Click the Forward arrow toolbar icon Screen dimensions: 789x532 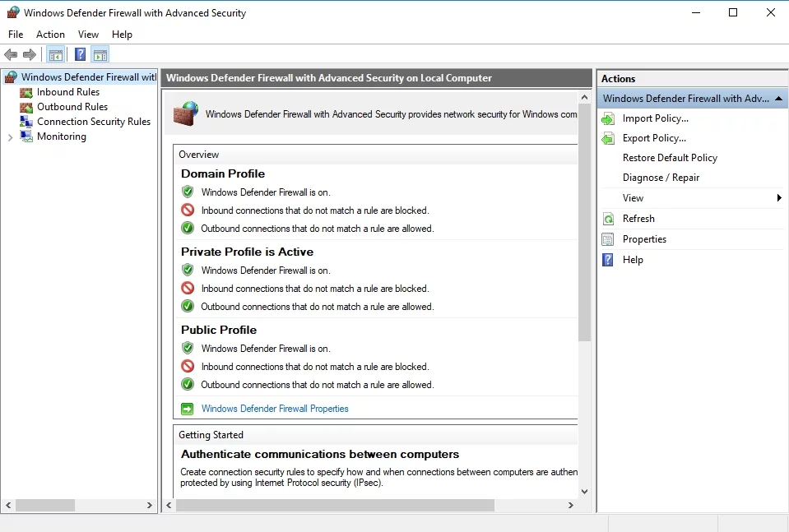pyautogui.click(x=30, y=55)
